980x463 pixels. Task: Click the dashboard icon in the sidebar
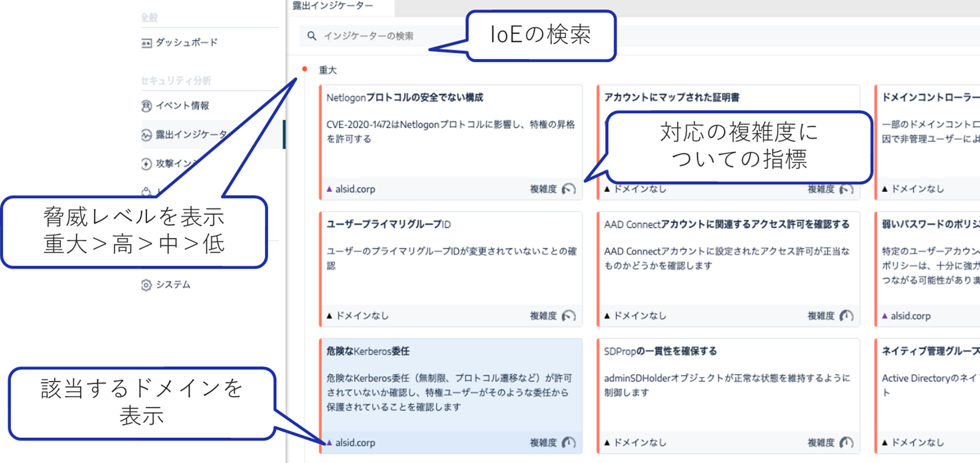click(x=147, y=43)
